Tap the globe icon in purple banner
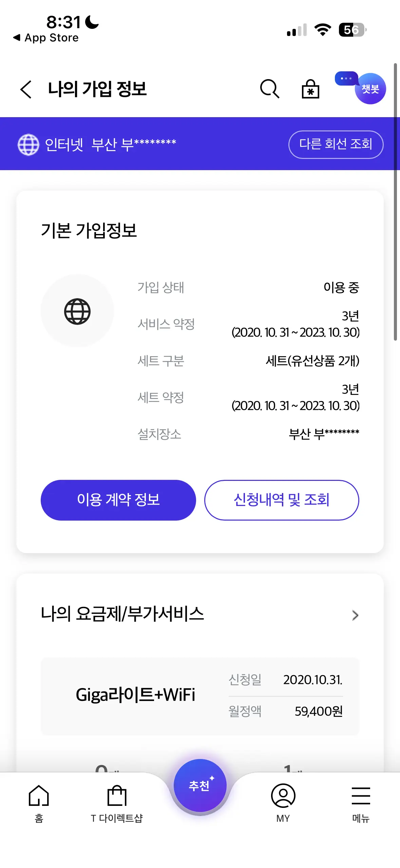Screen dimensions: 400x868 (28, 144)
